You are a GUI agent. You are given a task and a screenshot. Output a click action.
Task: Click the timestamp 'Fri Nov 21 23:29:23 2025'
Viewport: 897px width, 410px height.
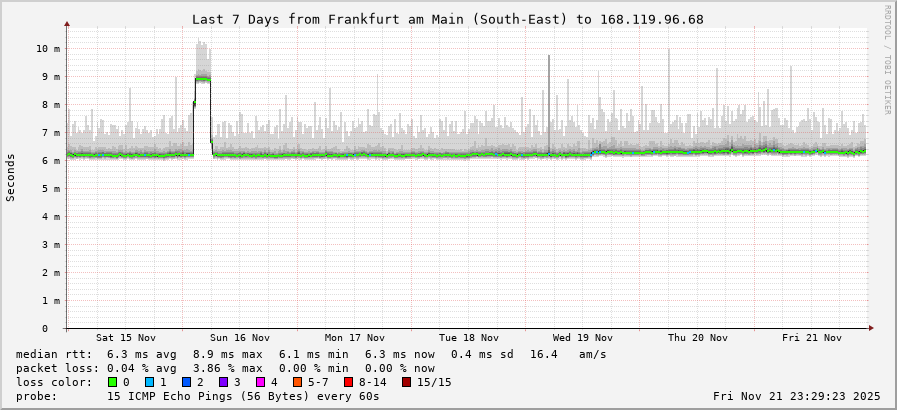796,396
